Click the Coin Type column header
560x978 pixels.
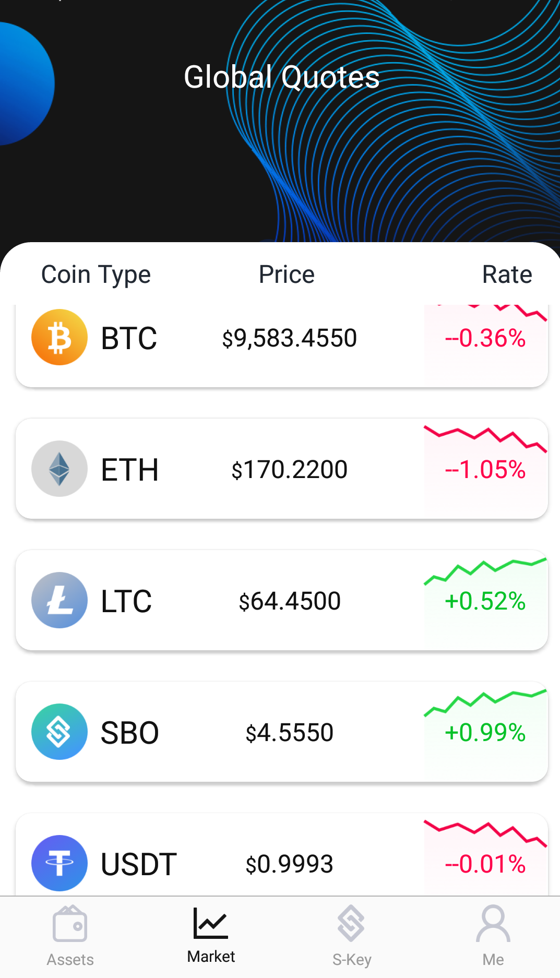[96, 275]
